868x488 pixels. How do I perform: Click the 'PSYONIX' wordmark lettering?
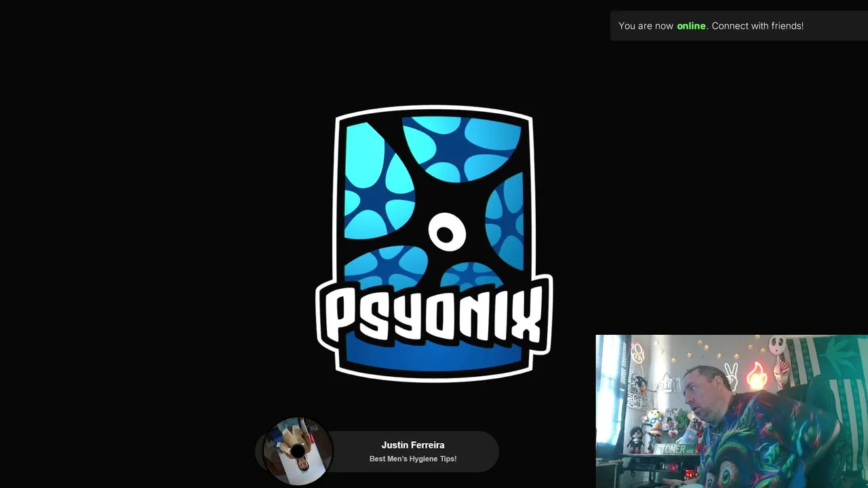pos(434,315)
